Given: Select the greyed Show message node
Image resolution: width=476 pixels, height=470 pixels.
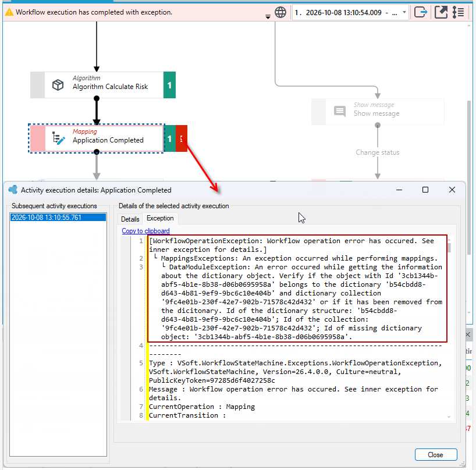Looking at the screenshot, I should point(378,111).
